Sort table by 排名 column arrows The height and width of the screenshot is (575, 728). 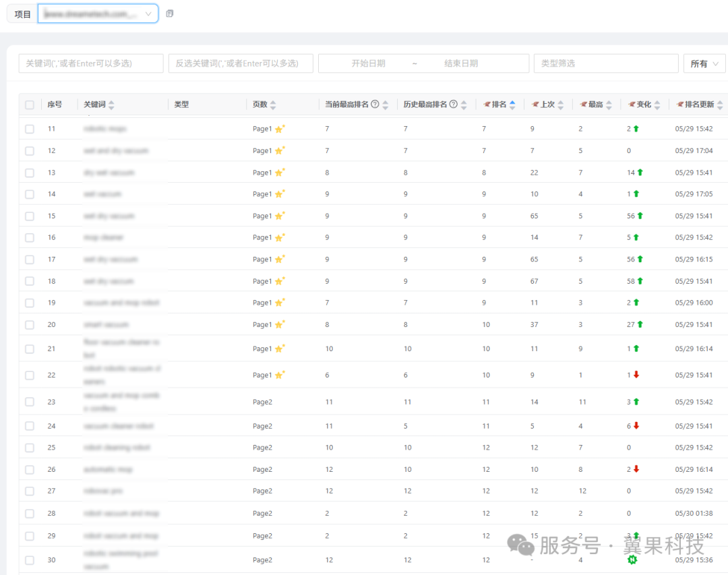click(512, 105)
